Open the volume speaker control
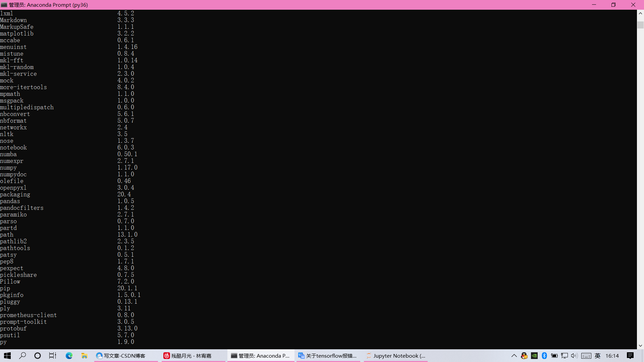 (574, 356)
